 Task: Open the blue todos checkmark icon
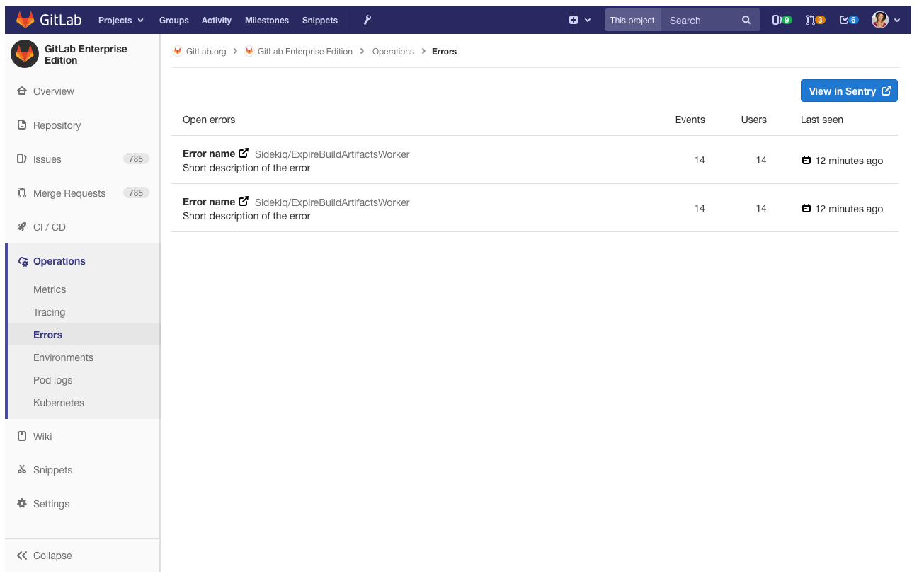pos(848,20)
